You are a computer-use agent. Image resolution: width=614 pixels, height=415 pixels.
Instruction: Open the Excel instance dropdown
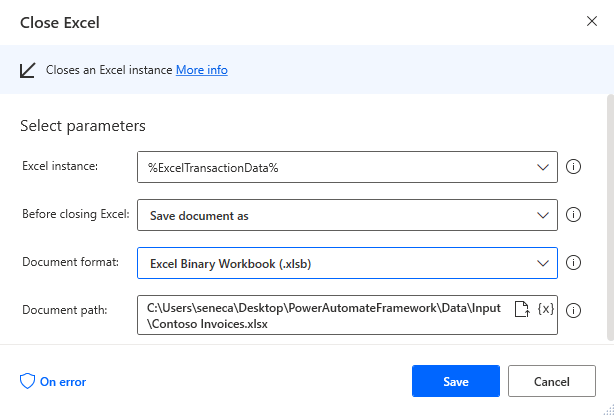347,167
